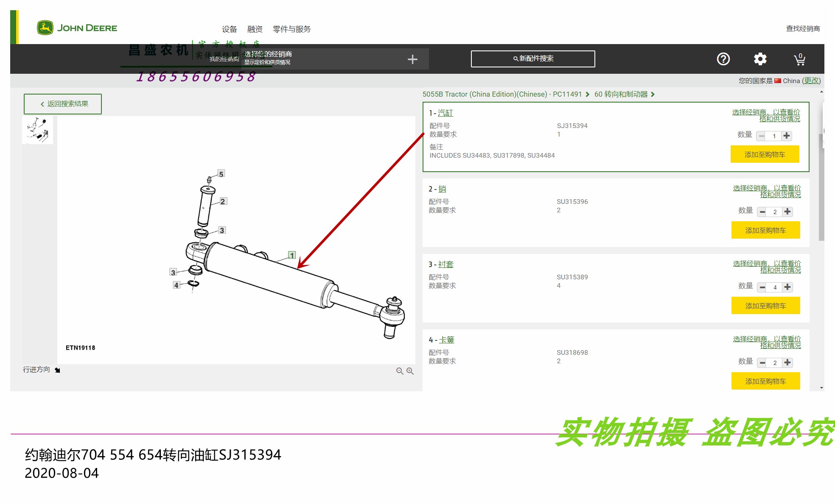Click the John Deere logo
Image resolution: width=835 pixels, height=504 pixels.
77,28
